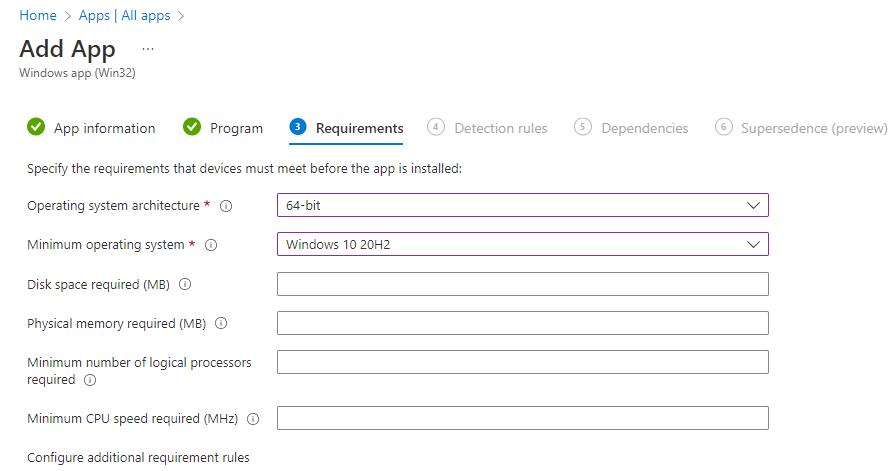Expand Minimum operating system dropdown
Viewport: 896px width, 471px height.
tap(522, 244)
